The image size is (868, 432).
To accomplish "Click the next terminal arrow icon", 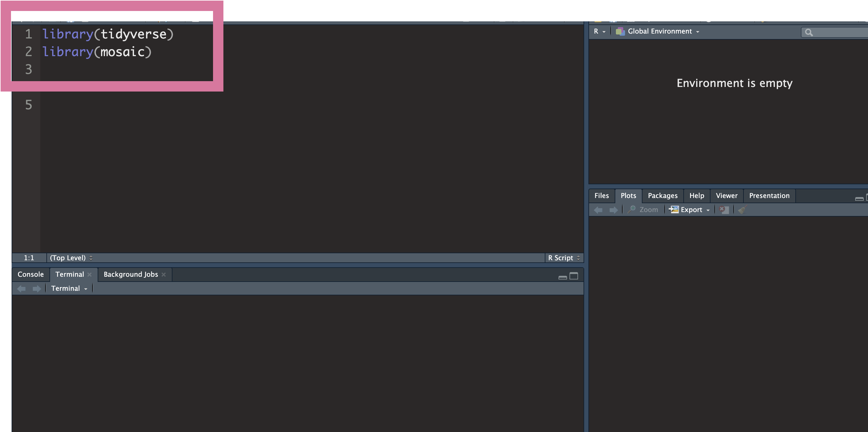I will coord(36,289).
